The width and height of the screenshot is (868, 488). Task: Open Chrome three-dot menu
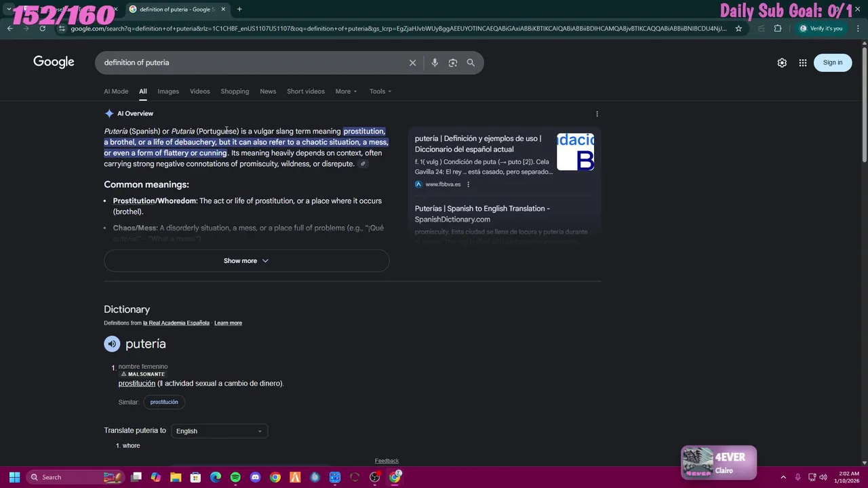point(857,28)
